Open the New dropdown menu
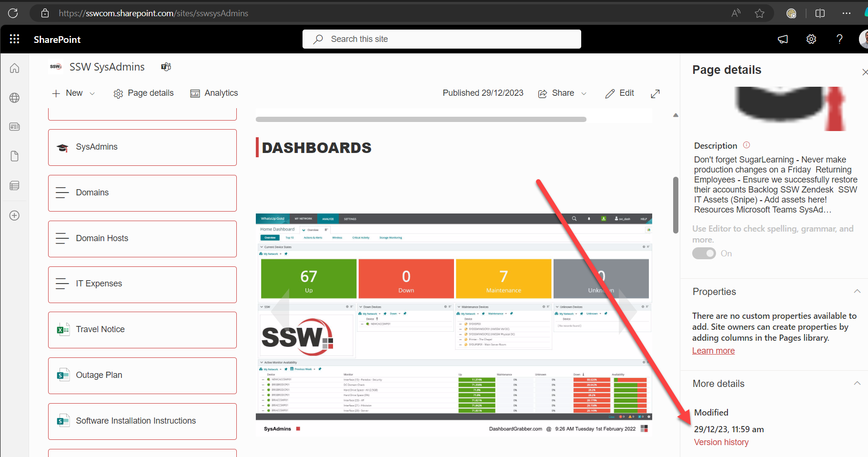Image resolution: width=868 pixels, height=457 pixels. pyautogui.click(x=74, y=93)
